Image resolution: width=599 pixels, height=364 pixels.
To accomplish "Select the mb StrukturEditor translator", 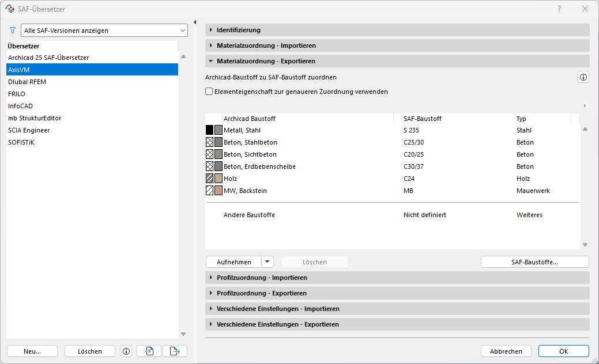I will pos(92,118).
